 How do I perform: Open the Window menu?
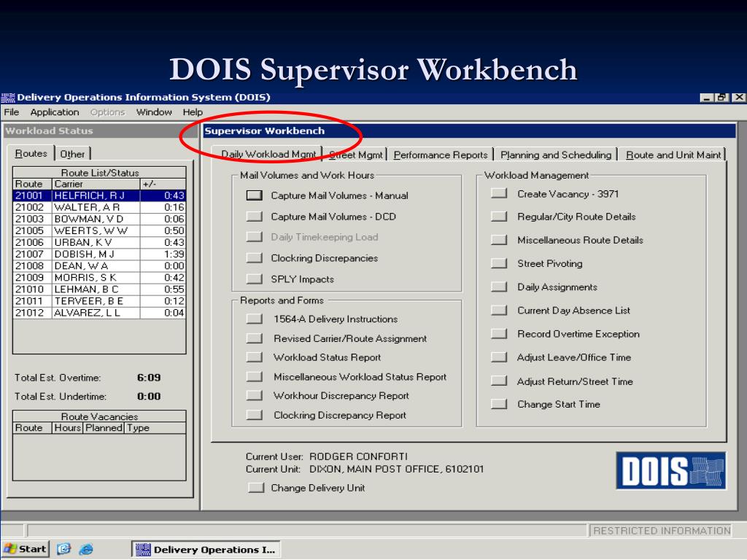[x=154, y=112]
